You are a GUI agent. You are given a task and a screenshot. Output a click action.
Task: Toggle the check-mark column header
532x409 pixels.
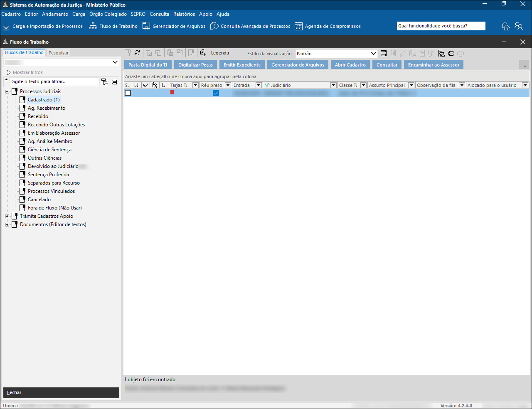(145, 85)
